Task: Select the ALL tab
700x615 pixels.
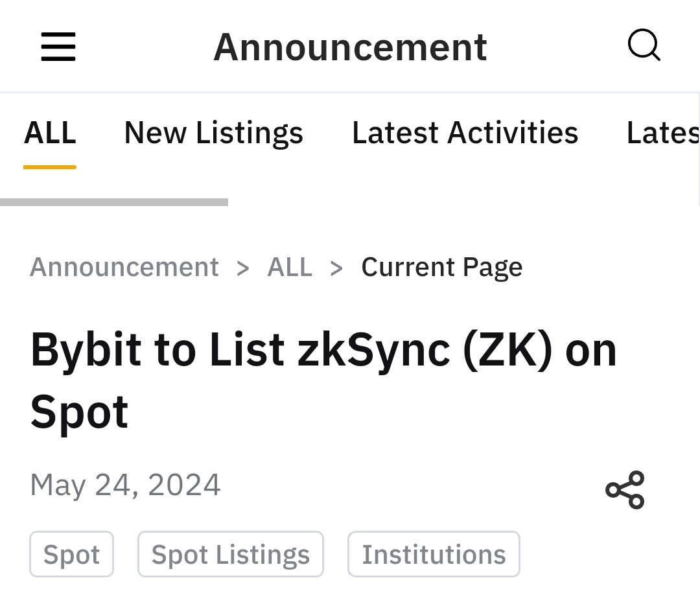Action: tap(49, 133)
